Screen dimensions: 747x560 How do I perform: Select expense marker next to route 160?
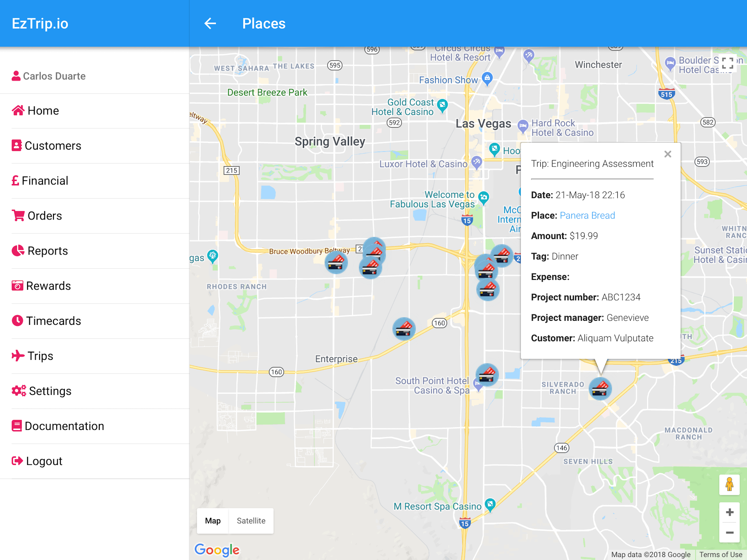click(404, 329)
